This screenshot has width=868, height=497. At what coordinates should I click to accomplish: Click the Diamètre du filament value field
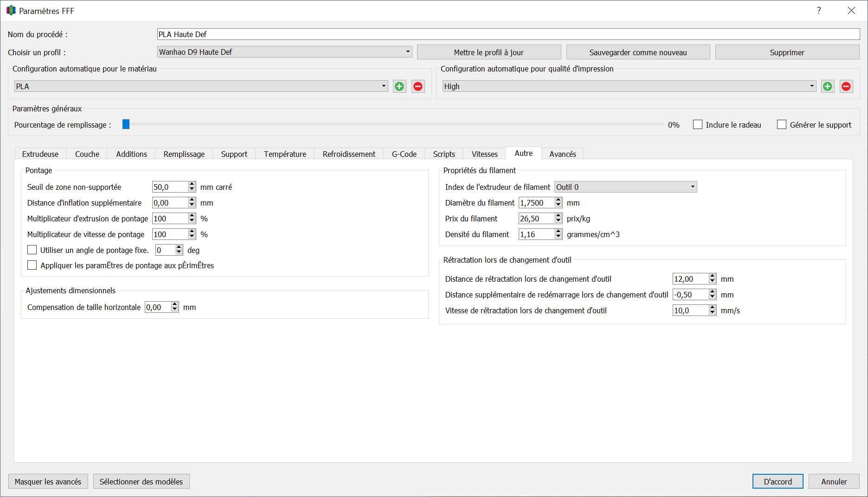(x=536, y=203)
